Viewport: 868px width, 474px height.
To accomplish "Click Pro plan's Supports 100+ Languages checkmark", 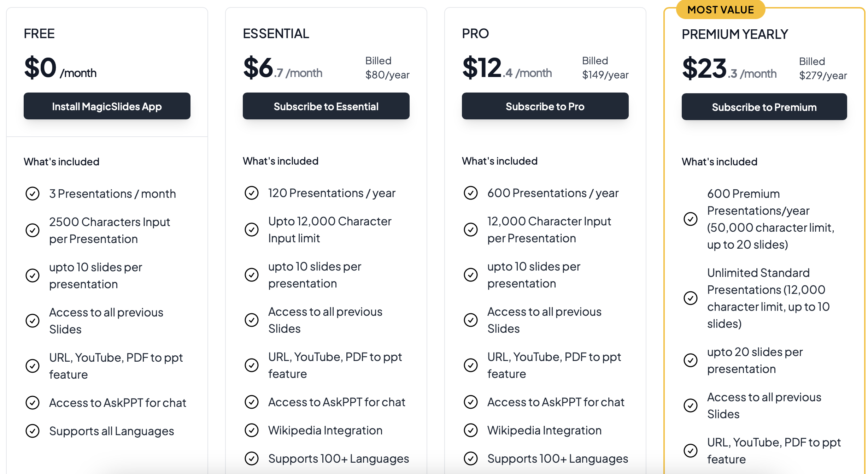I will [x=471, y=458].
